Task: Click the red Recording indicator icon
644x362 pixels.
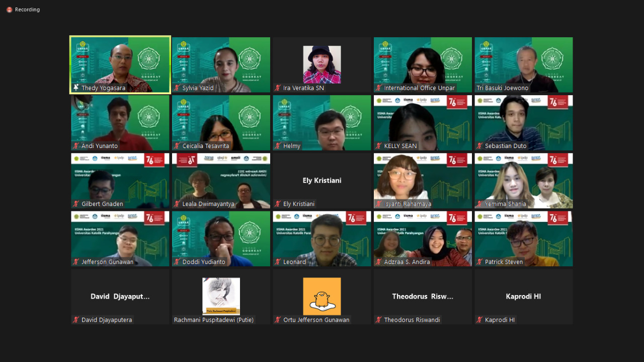Action: click(x=9, y=10)
